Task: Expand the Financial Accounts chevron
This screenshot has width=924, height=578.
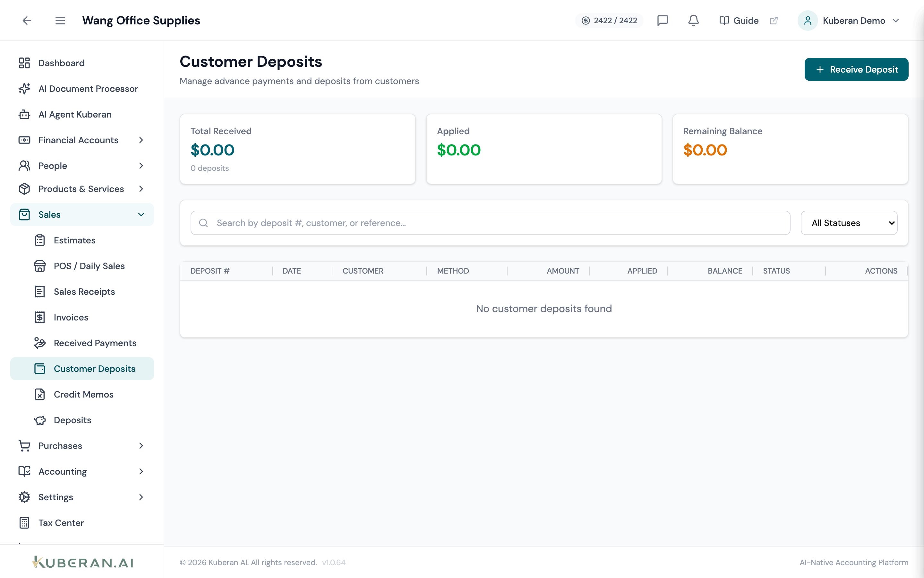Action: pyautogui.click(x=141, y=140)
